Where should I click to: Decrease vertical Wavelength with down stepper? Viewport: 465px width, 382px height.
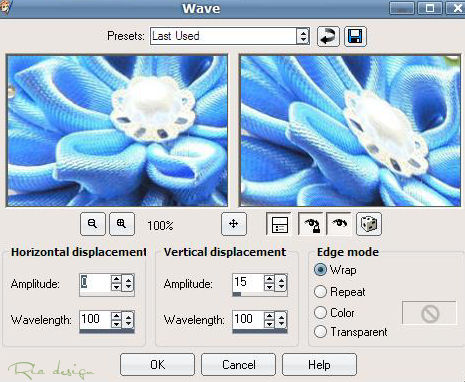pyautogui.click(x=269, y=324)
